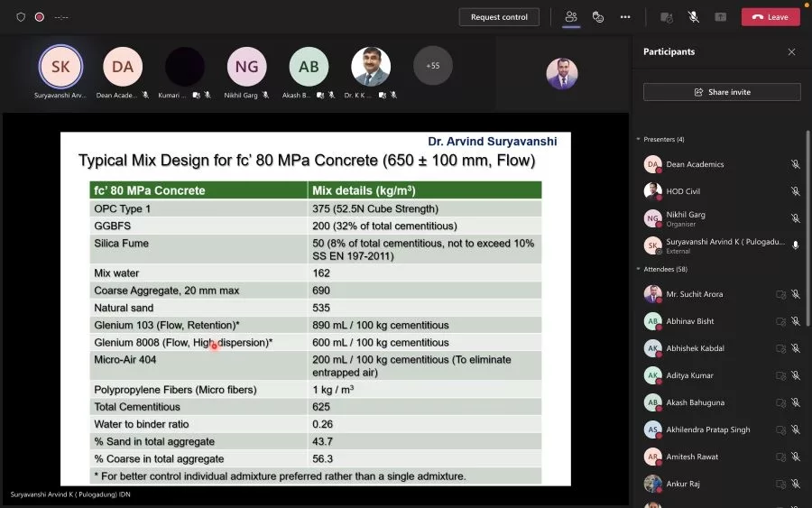812x508 pixels.
Task: Leave the meeting with the red button
Action: pyautogui.click(x=770, y=17)
